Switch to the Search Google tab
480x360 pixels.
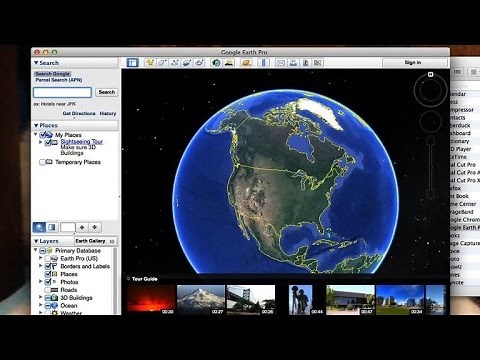click(52, 74)
